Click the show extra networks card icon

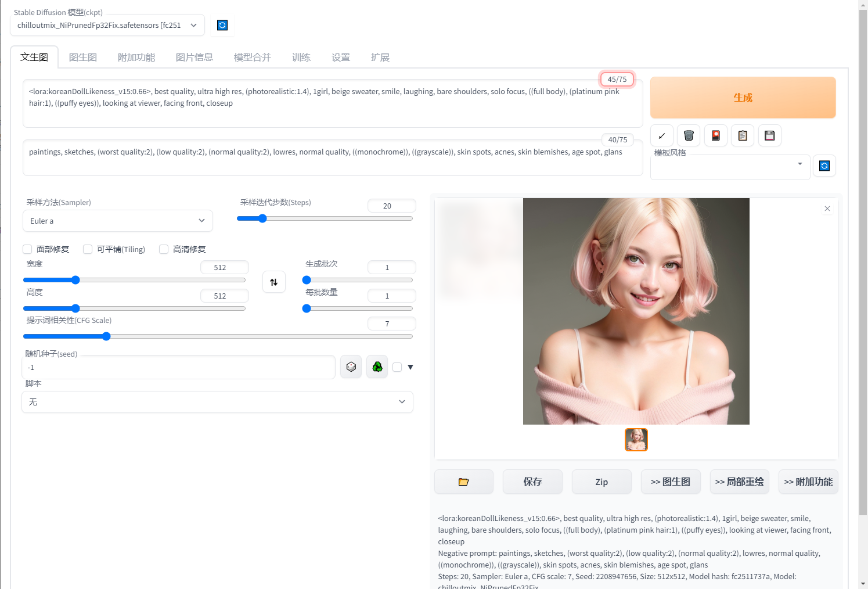click(715, 135)
